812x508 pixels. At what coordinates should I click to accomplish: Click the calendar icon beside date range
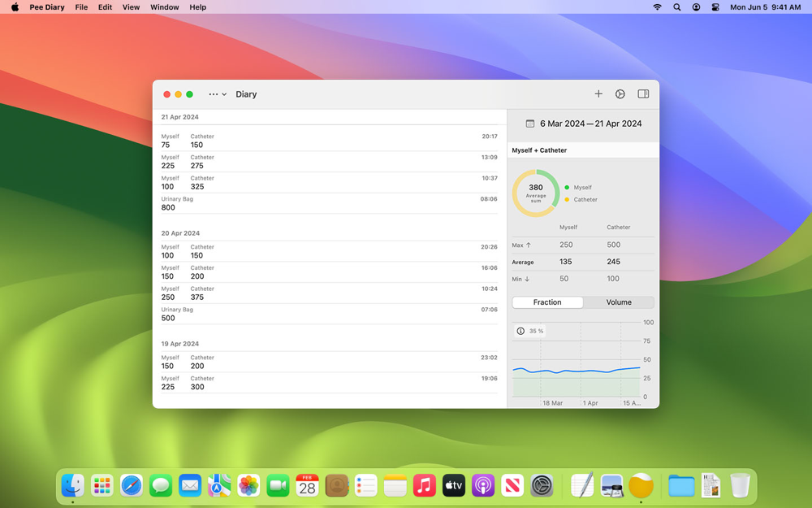pos(529,124)
